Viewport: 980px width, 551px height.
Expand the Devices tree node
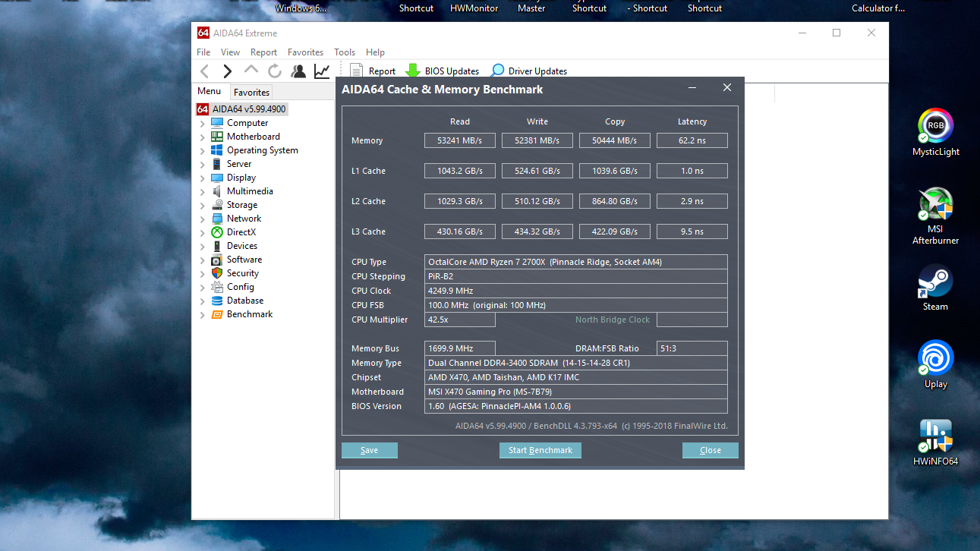click(x=203, y=247)
